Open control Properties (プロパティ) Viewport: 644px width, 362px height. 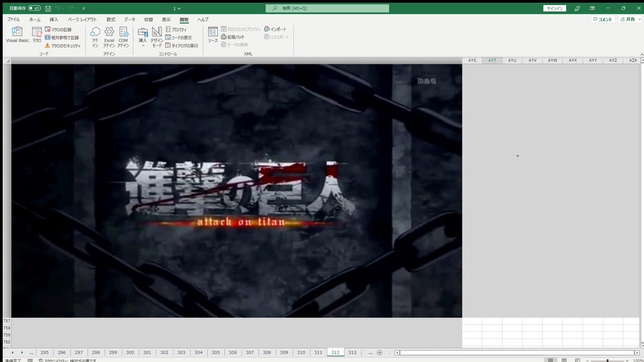tap(176, 29)
